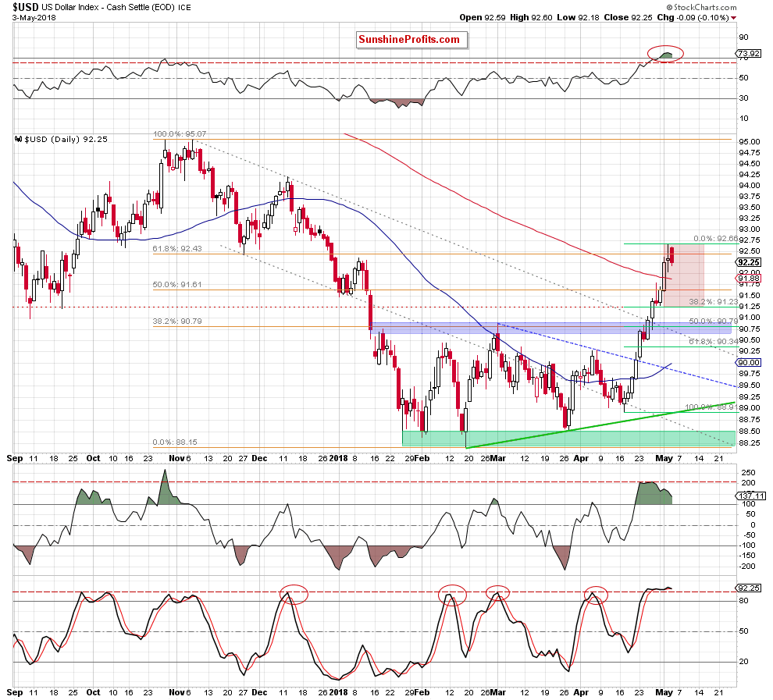
Task: Open the StockCharts.com copyright link
Action: click(x=701, y=7)
